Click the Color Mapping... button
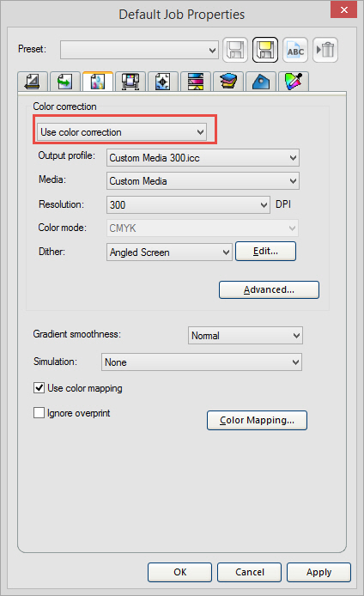The image size is (364, 596). 257,420
